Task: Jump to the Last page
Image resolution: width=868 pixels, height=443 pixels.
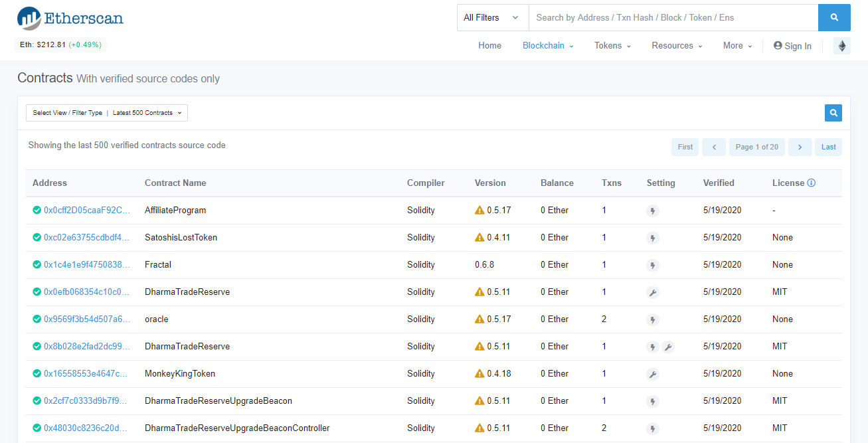Action: click(x=828, y=147)
